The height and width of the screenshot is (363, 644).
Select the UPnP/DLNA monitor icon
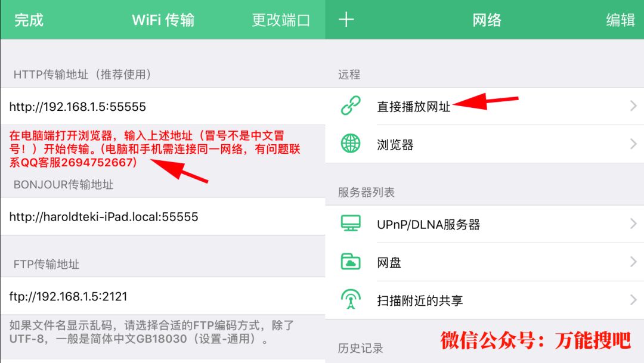(x=351, y=224)
